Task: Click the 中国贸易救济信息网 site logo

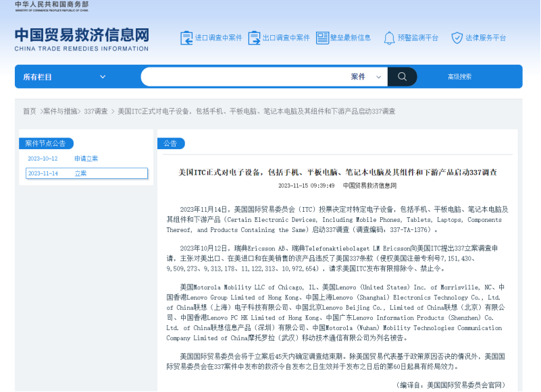Action: point(81,39)
